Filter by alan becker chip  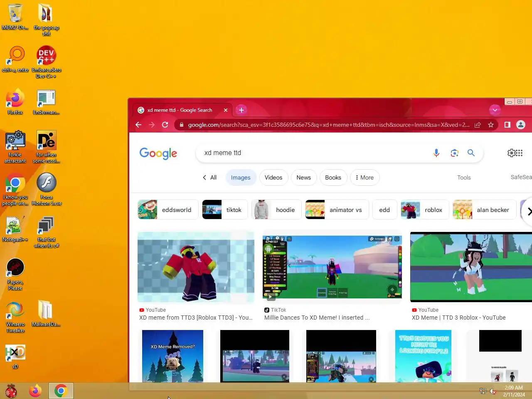pyautogui.click(x=485, y=210)
